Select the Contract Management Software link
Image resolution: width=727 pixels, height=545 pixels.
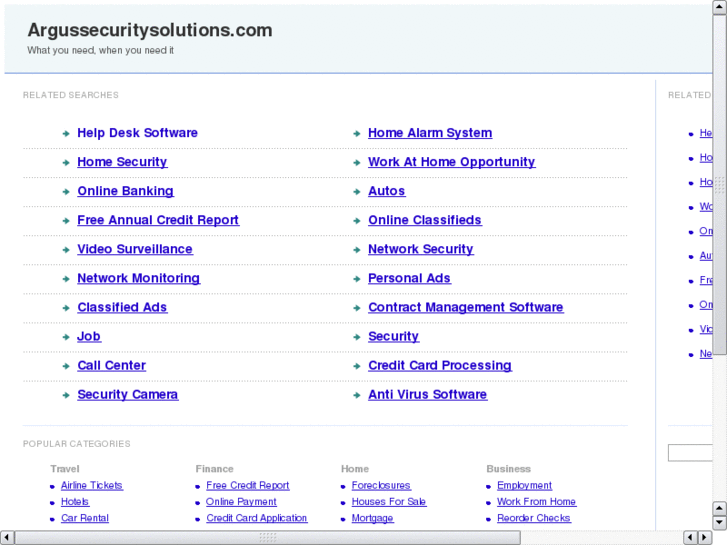(465, 307)
